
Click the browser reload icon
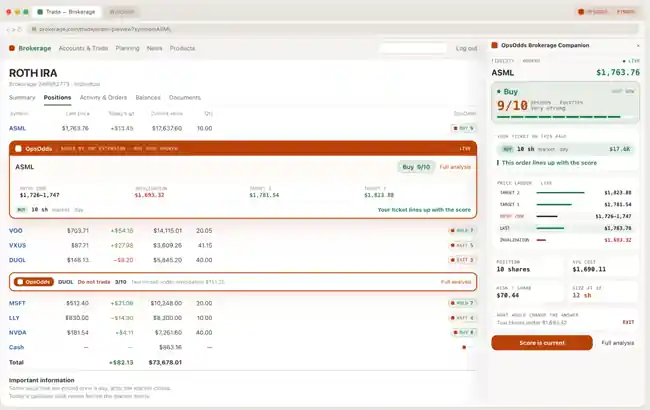19,29
